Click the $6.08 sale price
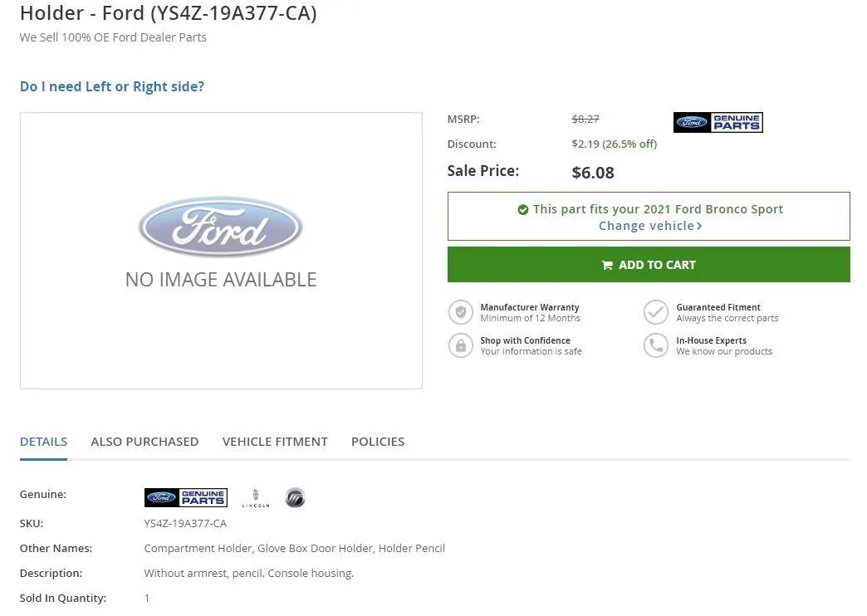 click(593, 173)
